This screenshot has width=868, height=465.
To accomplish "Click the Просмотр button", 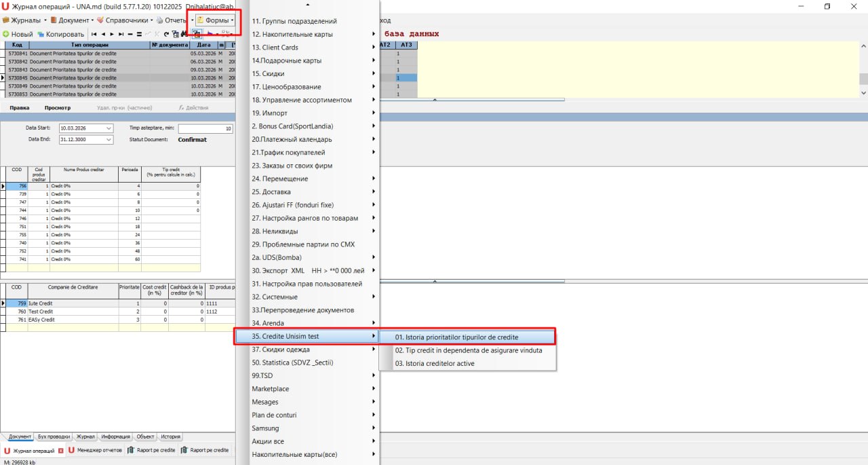I will [x=58, y=108].
